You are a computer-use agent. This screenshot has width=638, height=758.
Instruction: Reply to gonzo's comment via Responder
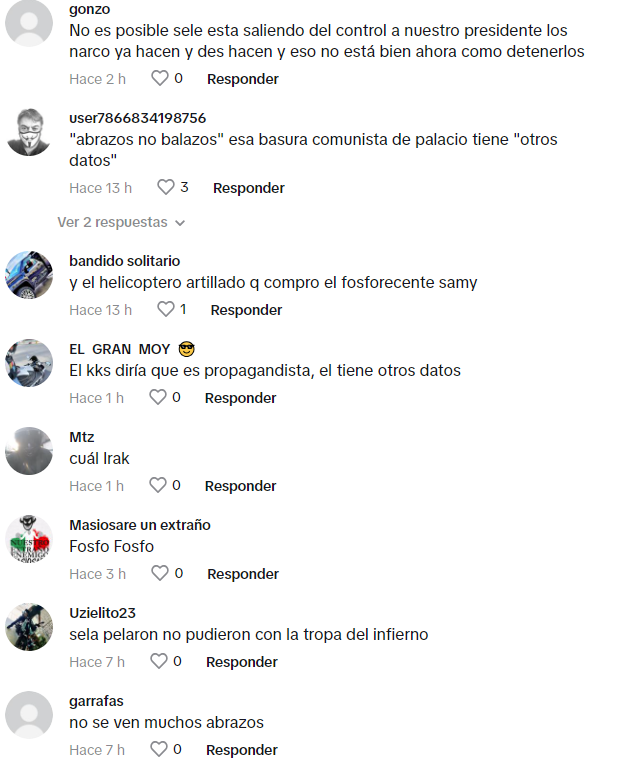243,79
